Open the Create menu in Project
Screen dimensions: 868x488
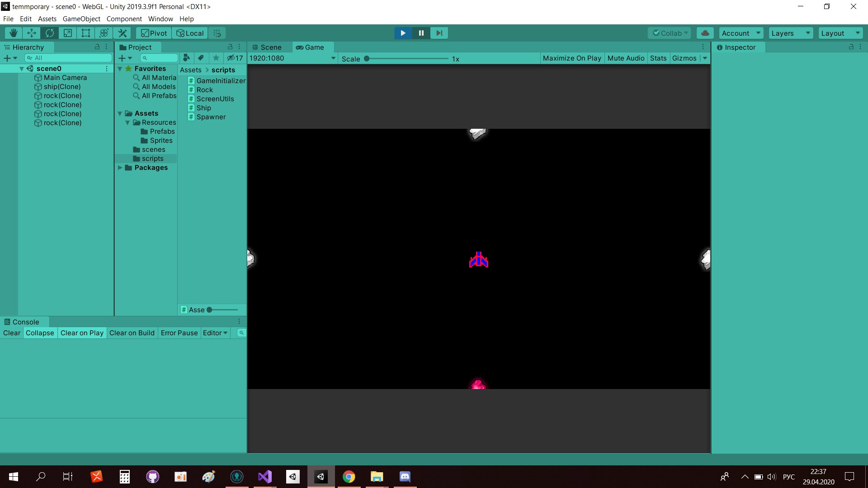125,58
